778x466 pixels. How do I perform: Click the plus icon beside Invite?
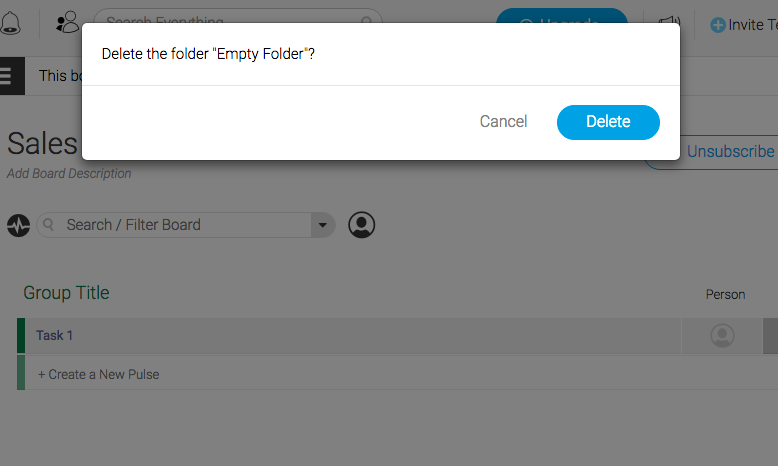point(717,25)
